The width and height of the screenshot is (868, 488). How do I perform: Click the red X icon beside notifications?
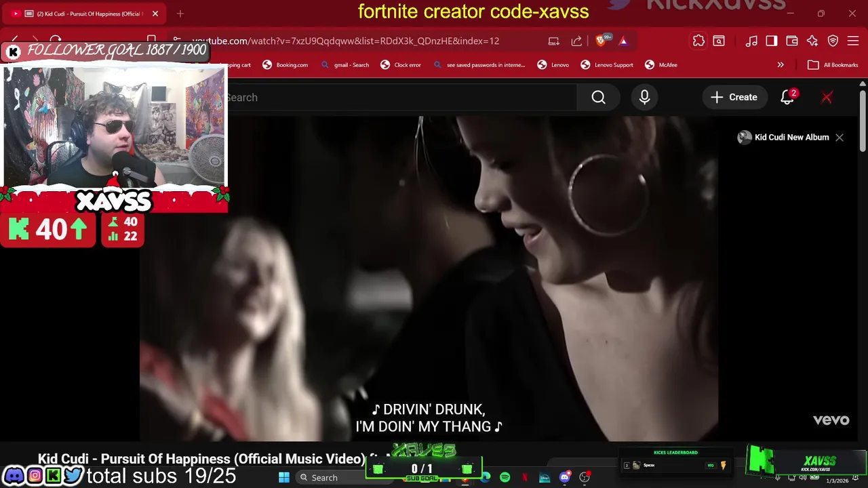coord(827,98)
